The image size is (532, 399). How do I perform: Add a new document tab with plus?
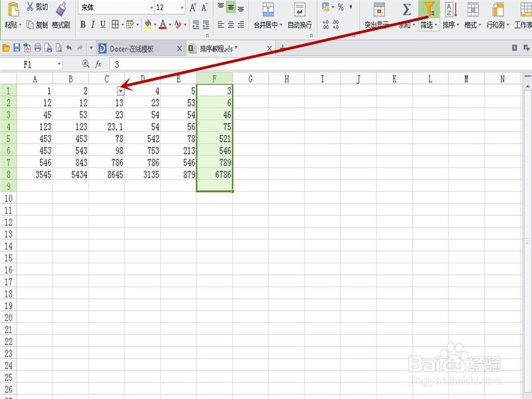pyautogui.click(x=281, y=49)
